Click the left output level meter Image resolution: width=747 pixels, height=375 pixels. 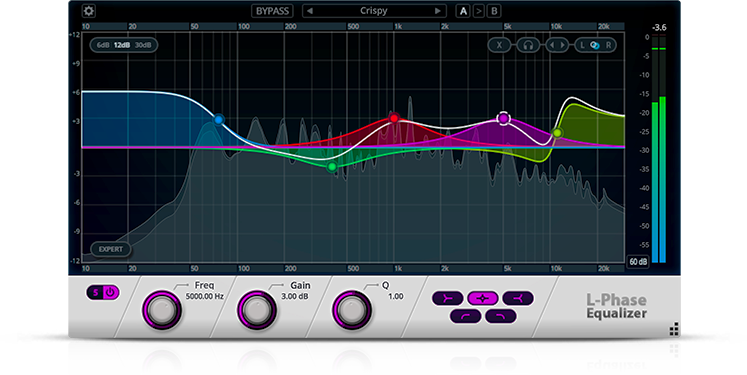(x=655, y=150)
